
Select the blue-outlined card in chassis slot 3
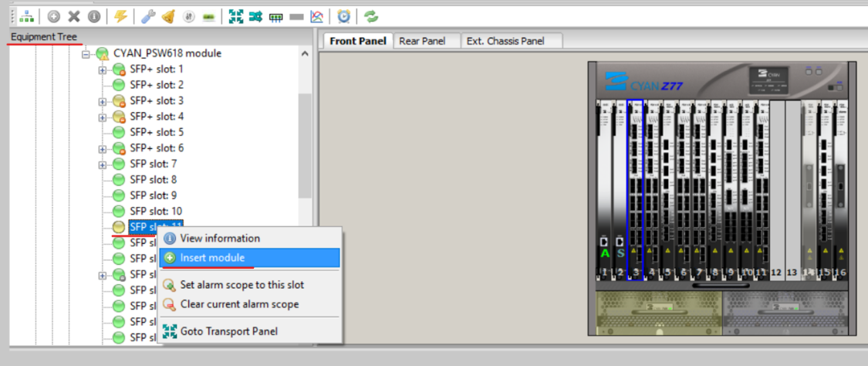click(635, 190)
